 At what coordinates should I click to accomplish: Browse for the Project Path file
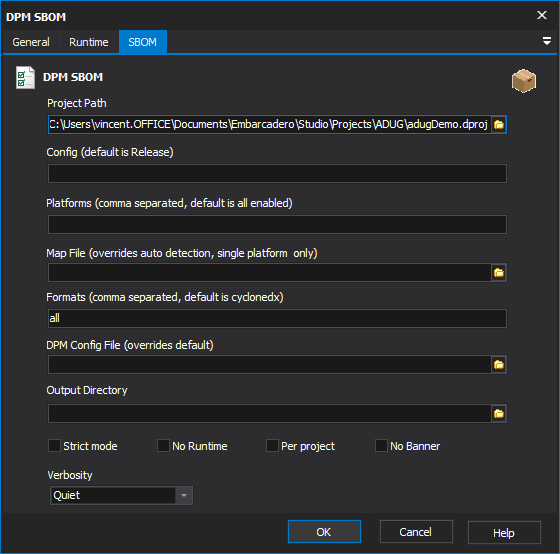[499, 125]
